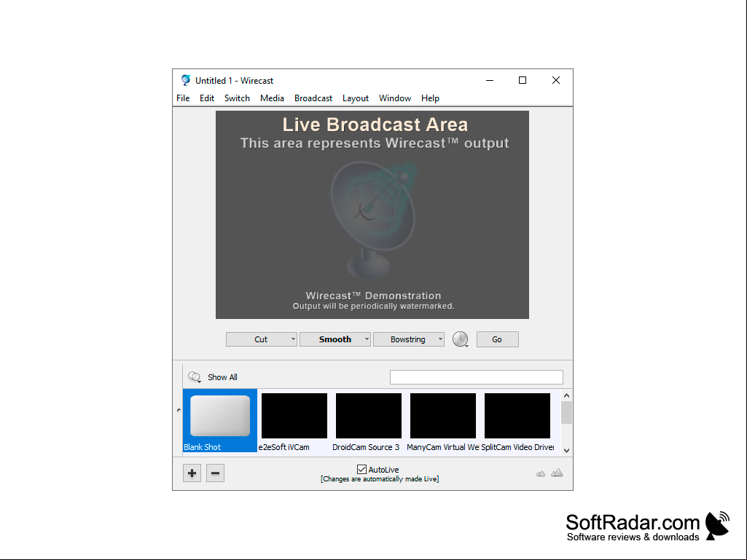Open the Broadcast menu
Screen dimensions: 747x560
(313, 98)
